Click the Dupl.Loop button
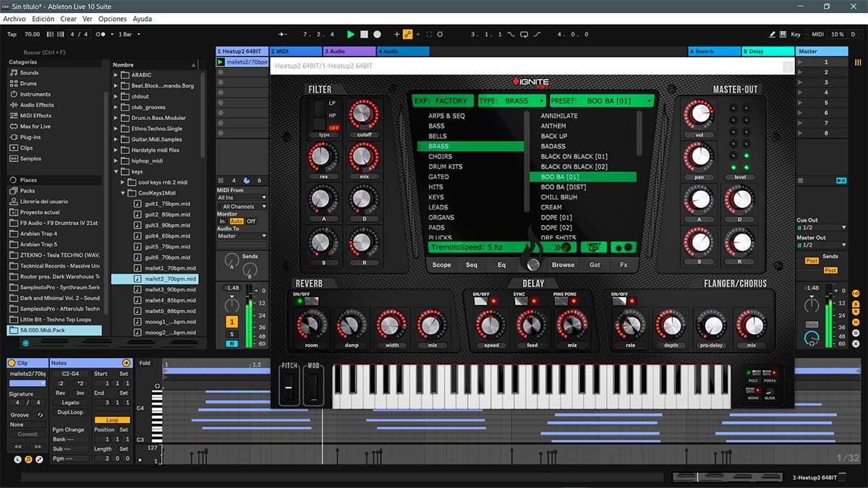868x488 pixels. (x=70, y=412)
